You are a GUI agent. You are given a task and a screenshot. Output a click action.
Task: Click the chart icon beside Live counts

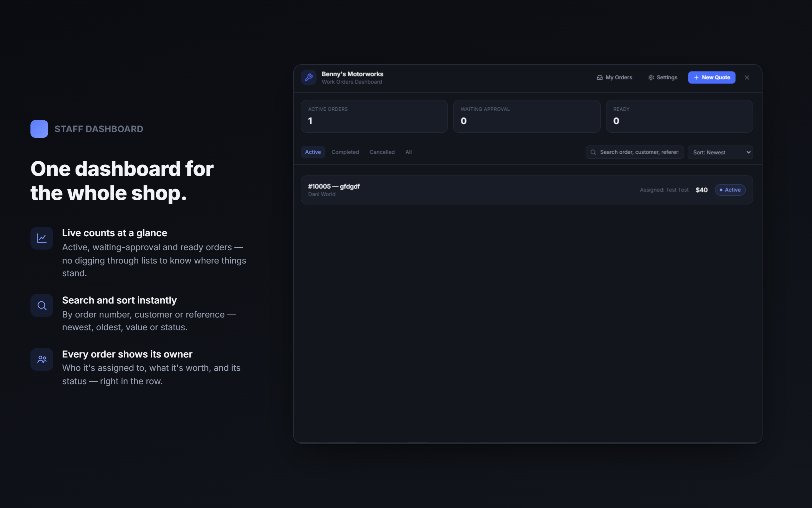click(x=42, y=238)
